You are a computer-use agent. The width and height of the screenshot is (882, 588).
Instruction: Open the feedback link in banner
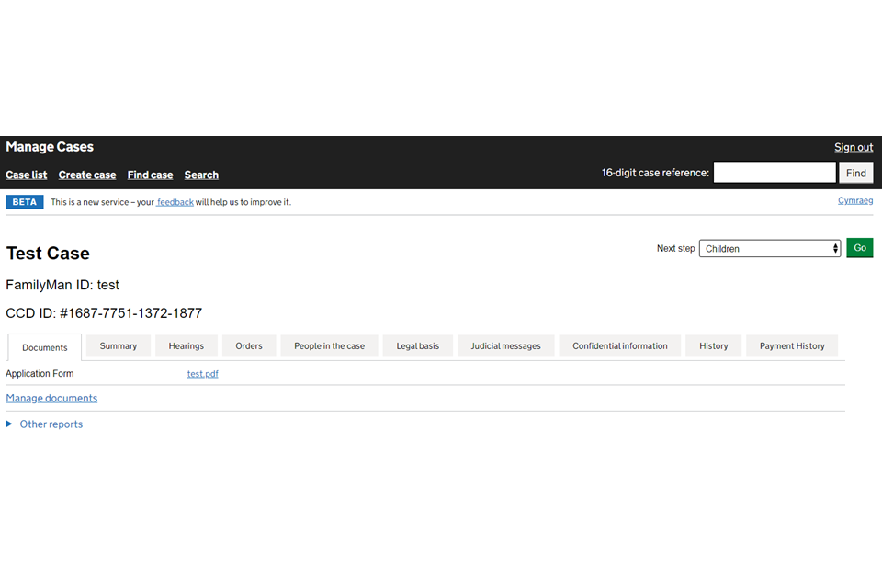[175, 202]
